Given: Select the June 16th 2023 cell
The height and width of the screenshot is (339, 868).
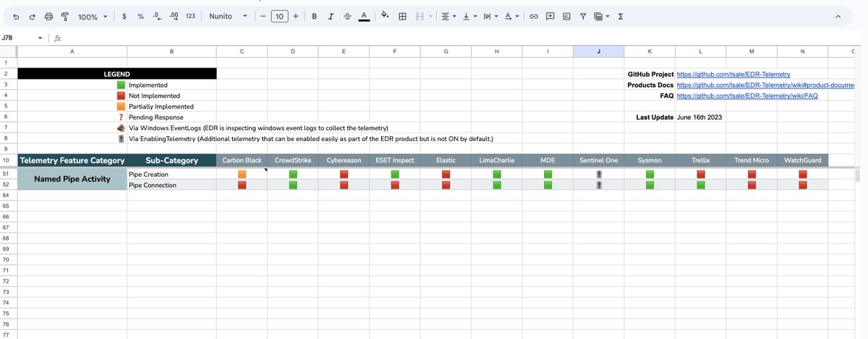Looking at the screenshot, I should pos(702,117).
